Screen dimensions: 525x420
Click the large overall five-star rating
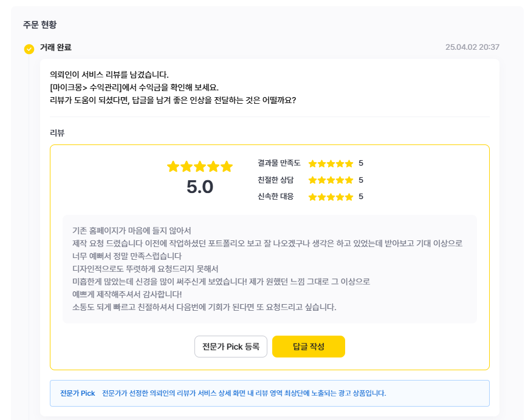click(200, 166)
